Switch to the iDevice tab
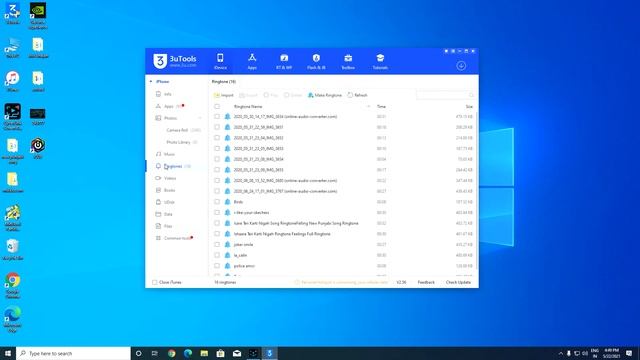640x360 pixels. [220, 61]
